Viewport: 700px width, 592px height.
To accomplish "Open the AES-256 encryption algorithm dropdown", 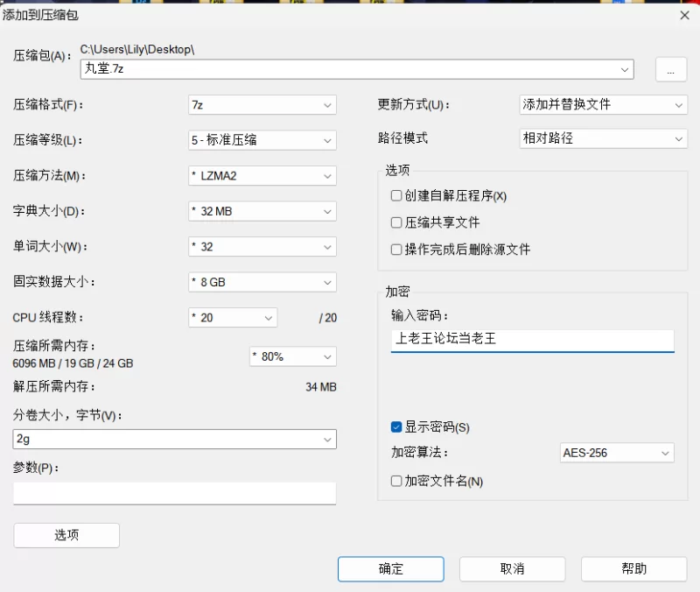I will click(x=617, y=453).
